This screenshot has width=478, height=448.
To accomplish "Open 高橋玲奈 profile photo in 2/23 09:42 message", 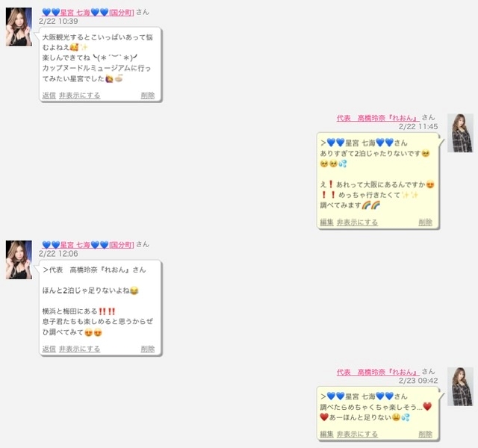I will tap(460, 387).
